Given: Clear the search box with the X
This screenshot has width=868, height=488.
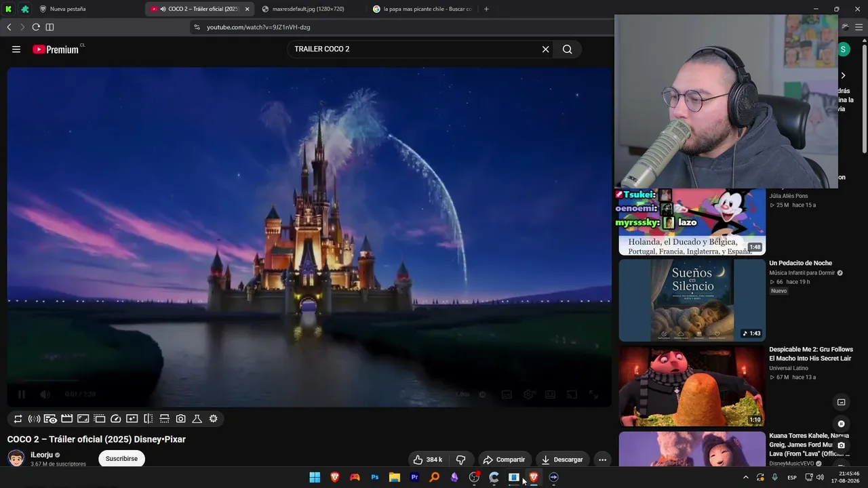Looking at the screenshot, I should (x=545, y=49).
